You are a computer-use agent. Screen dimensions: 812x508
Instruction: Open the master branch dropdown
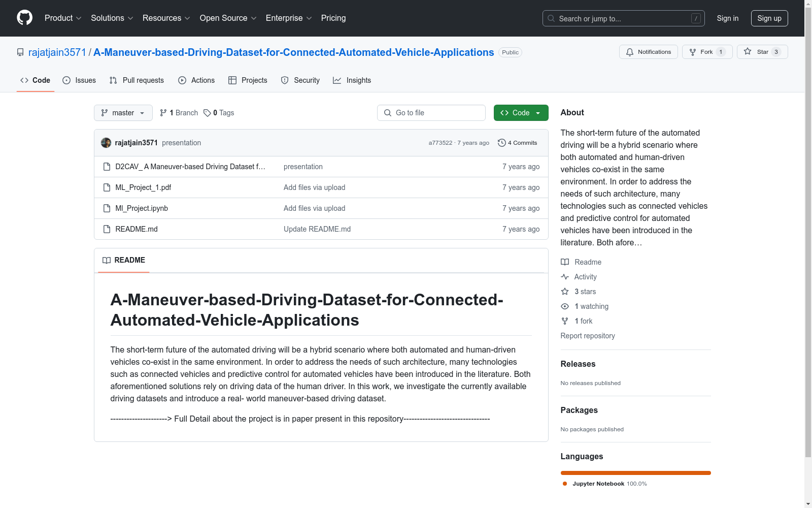pos(123,113)
